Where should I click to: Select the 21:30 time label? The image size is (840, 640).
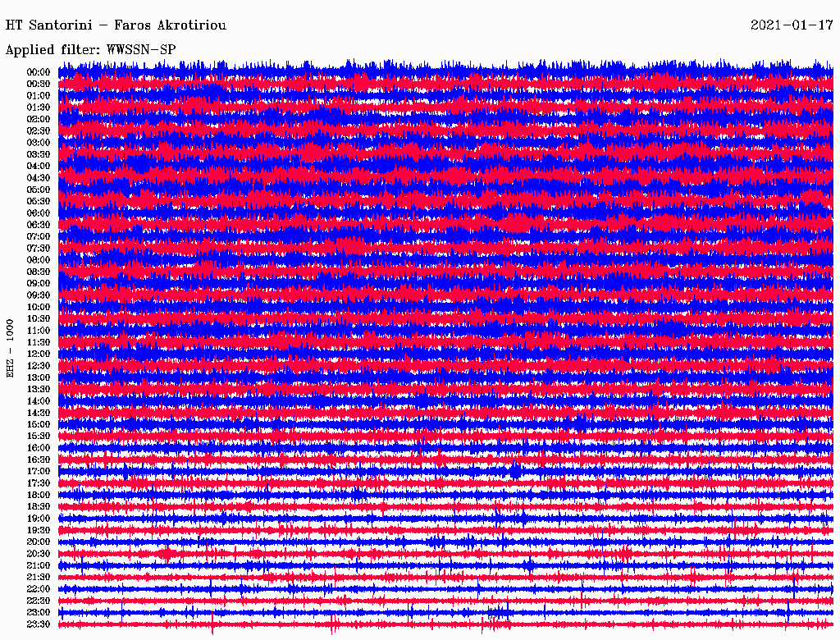pyautogui.click(x=39, y=578)
